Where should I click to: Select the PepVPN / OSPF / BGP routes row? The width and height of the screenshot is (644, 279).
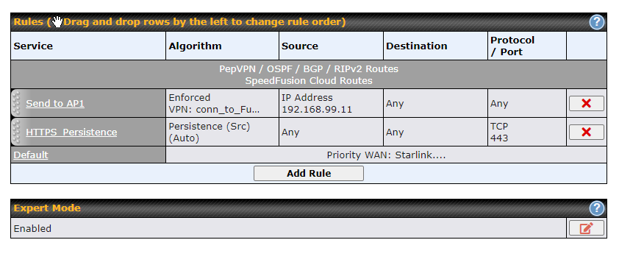309,74
